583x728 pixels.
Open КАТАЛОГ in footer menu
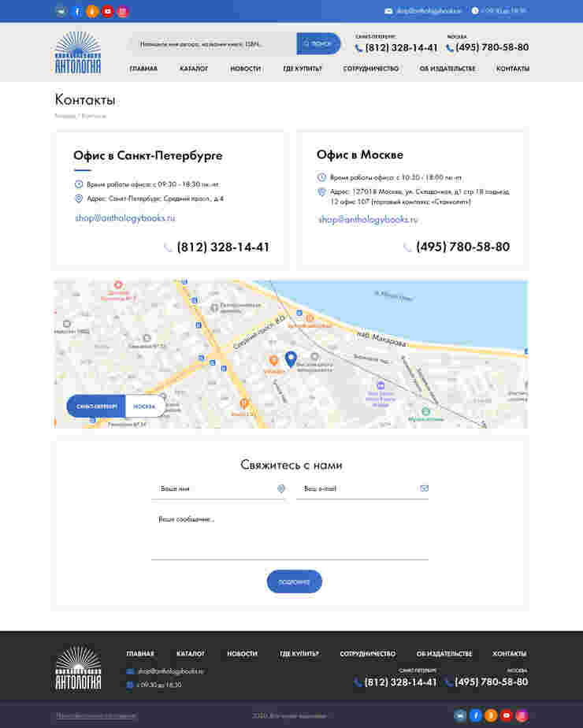tap(191, 654)
